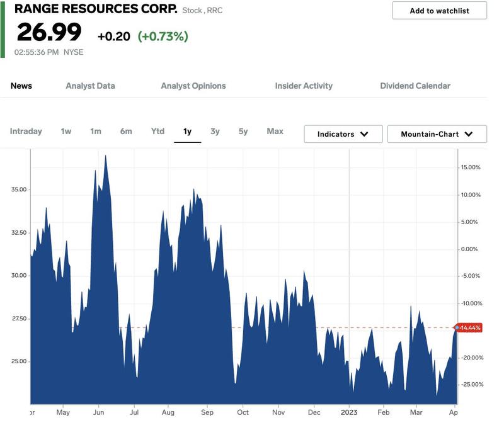This screenshot has width=504, height=430.
Task: Click the Stock , RRC ticker label
Action: (x=202, y=10)
